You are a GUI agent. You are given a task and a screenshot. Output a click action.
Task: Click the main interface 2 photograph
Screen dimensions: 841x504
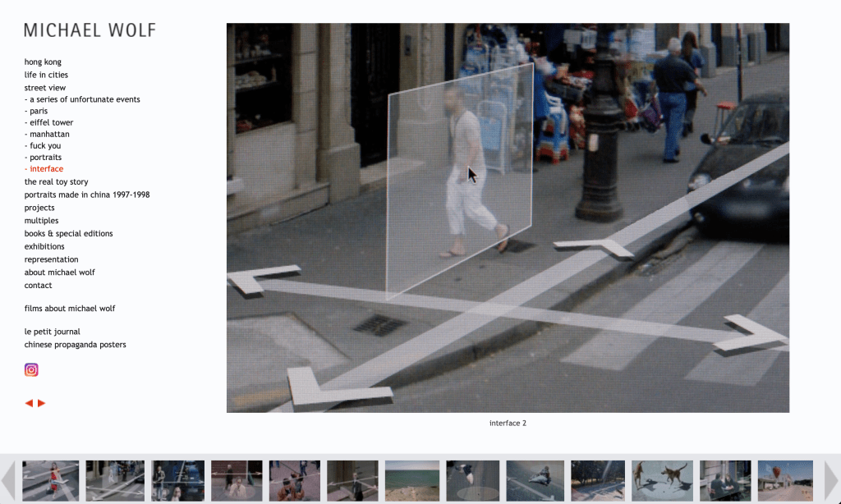(x=508, y=218)
